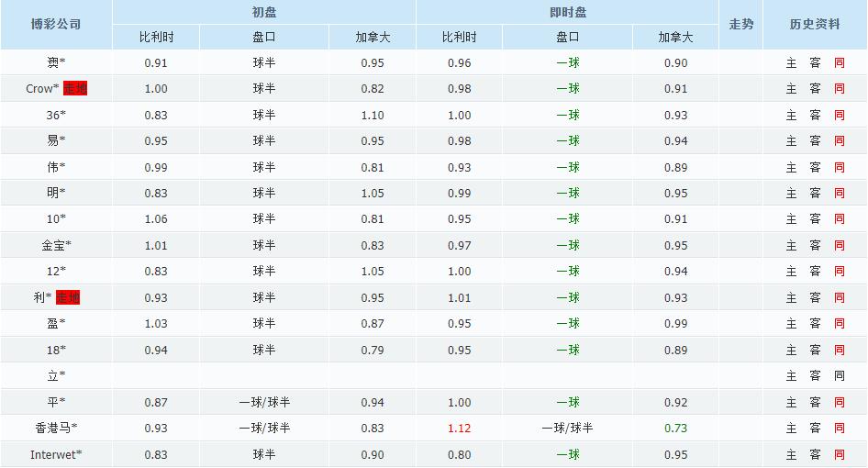Click initial handicap 一球/球半 in 平* row
Image resolution: width=868 pixels, height=468 pixels.
point(264,402)
